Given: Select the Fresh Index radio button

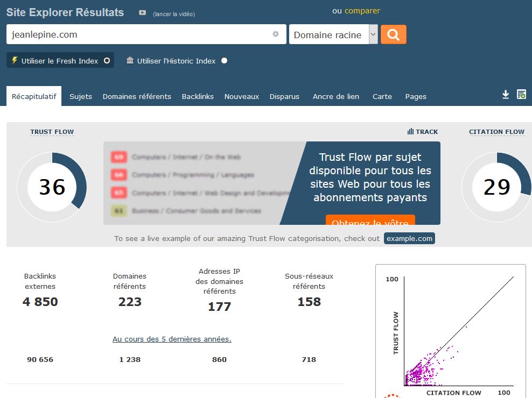Looking at the screenshot, I should (107, 61).
